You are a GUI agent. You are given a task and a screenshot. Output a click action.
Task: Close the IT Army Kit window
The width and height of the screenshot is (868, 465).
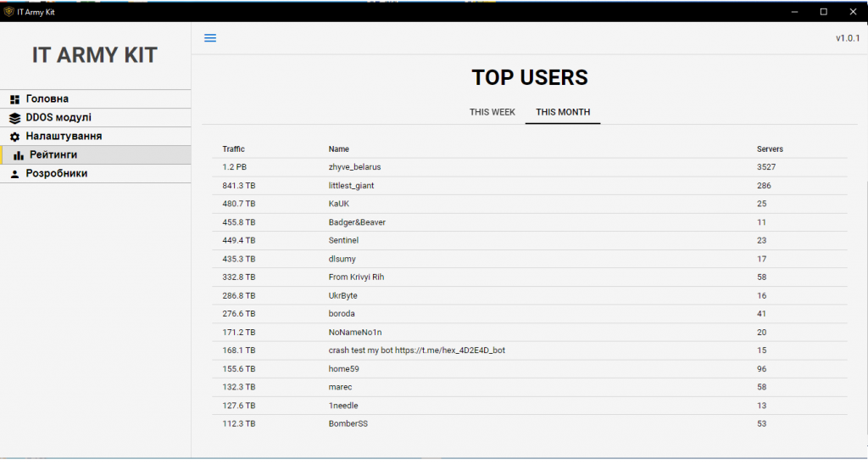(853, 12)
